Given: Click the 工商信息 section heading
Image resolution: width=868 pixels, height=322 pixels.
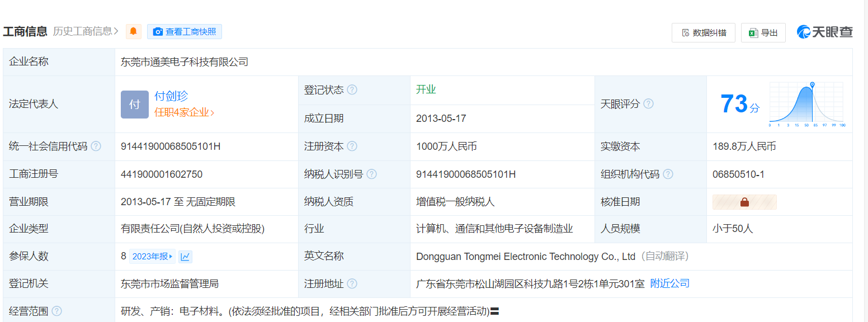Looking at the screenshot, I should pyautogui.click(x=25, y=31).
